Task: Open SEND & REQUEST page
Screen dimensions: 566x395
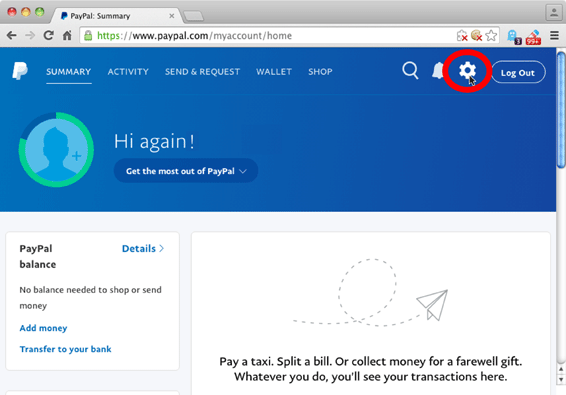Action: click(203, 72)
